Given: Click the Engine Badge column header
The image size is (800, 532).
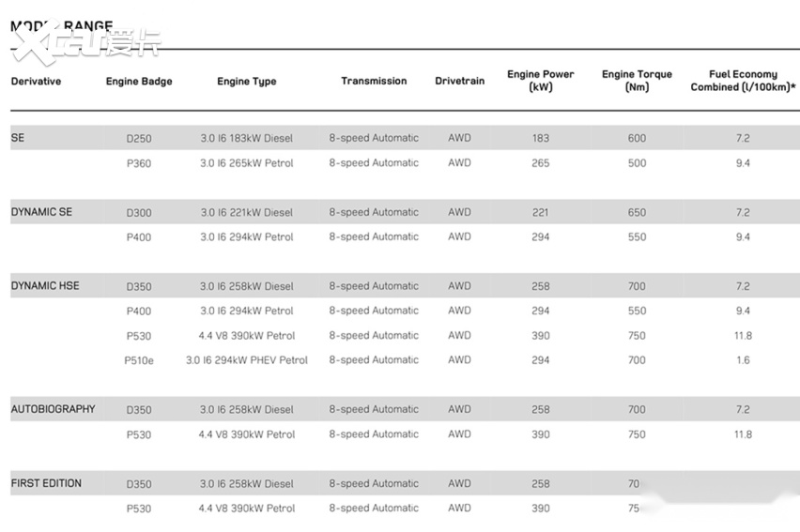Looking at the screenshot, I should pos(139,81).
